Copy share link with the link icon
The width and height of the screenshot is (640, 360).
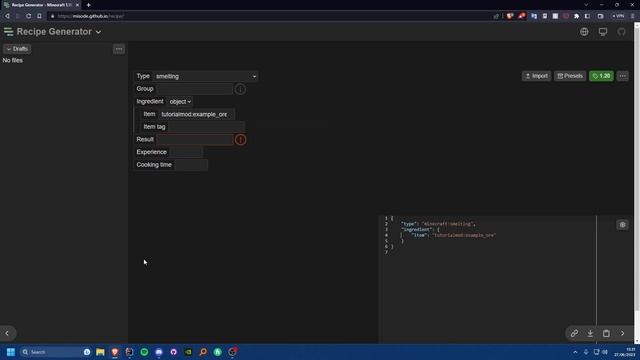[574, 333]
